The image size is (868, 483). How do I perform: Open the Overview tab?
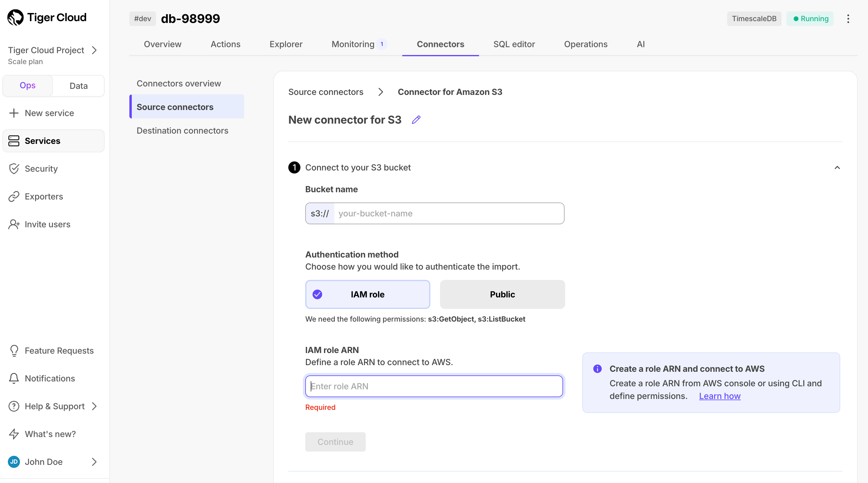click(x=162, y=44)
